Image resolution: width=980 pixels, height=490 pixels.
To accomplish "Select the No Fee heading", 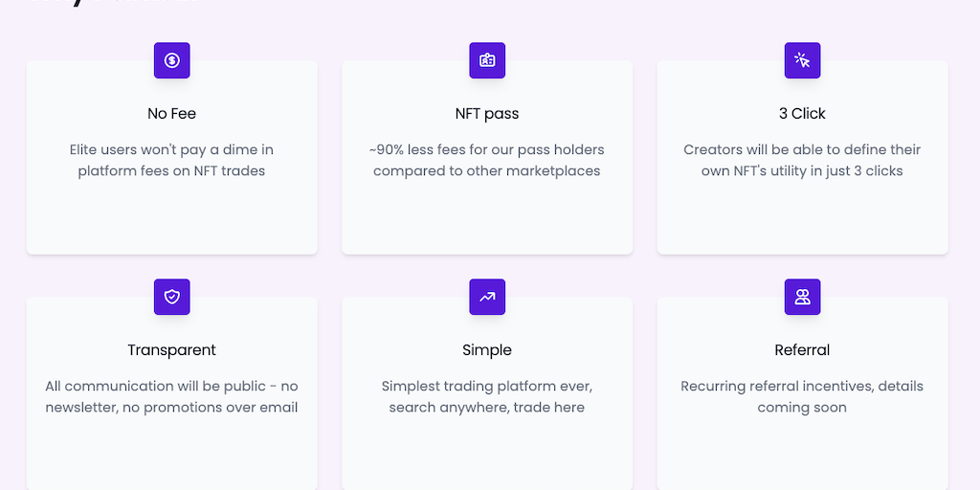I will coord(172,114).
